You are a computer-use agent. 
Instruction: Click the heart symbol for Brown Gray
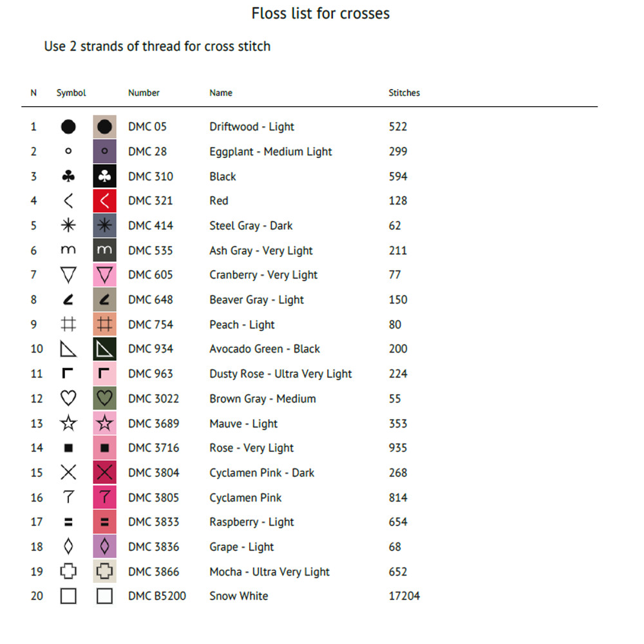coord(68,399)
